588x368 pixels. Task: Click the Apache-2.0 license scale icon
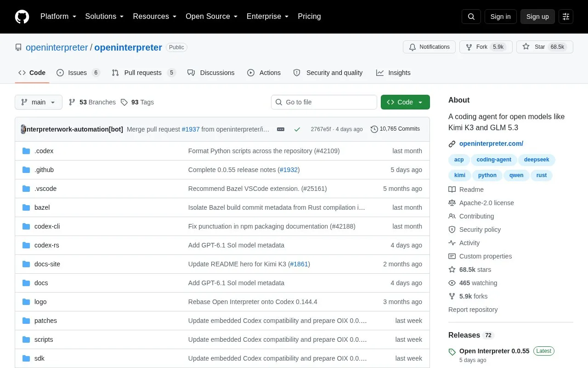tap(452, 203)
